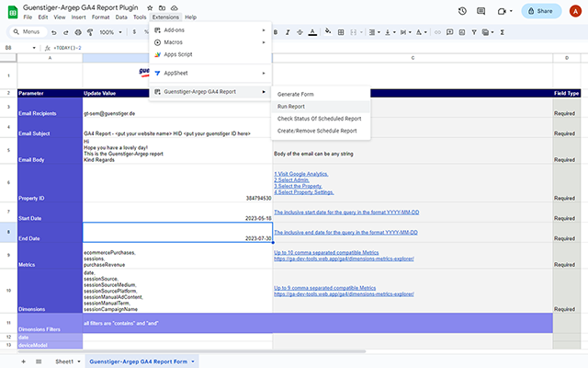Apply italic formatting

pyautogui.click(x=288, y=32)
